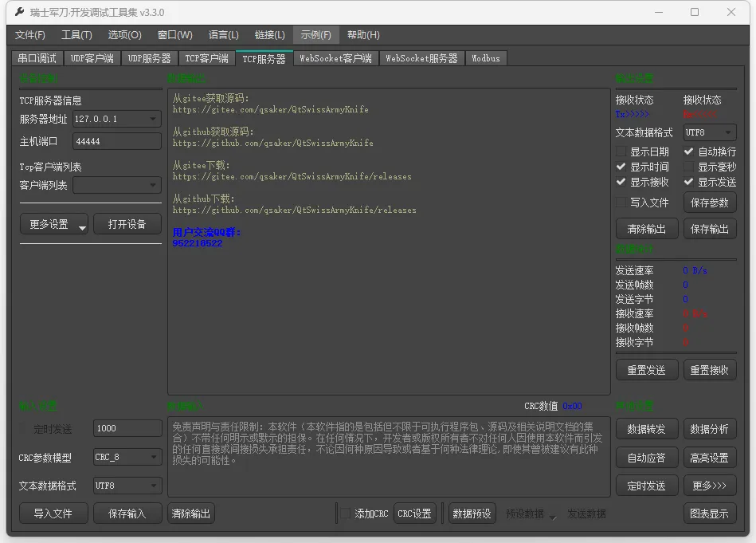Click the 保存参数 button
This screenshot has height=543, width=756.
[710, 203]
